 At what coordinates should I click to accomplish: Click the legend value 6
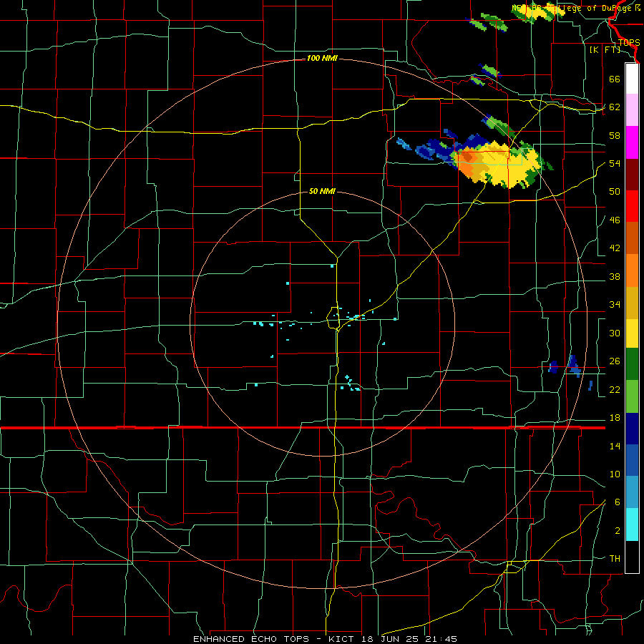618,502
